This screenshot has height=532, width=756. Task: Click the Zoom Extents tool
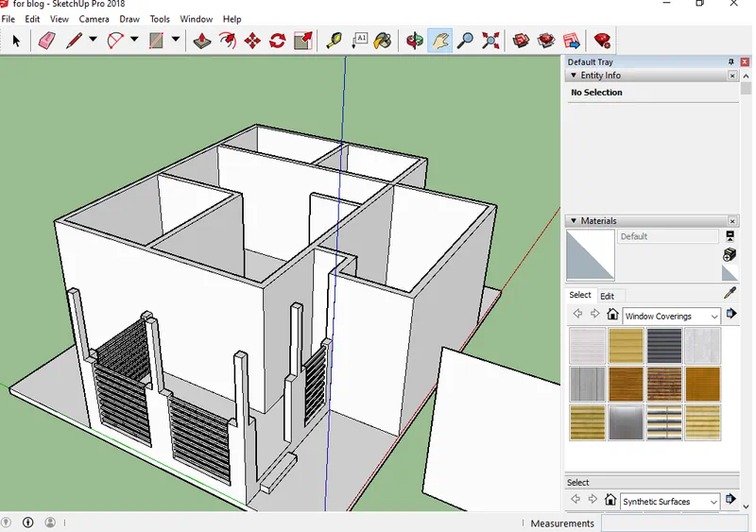pyautogui.click(x=490, y=41)
